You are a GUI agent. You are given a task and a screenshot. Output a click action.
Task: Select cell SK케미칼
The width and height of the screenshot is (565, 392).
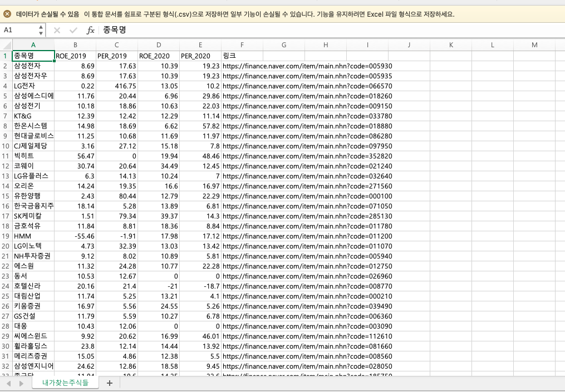coord(33,216)
